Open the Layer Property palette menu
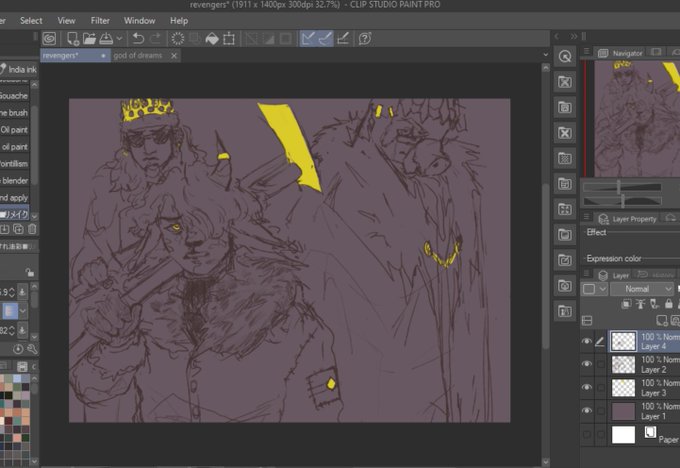The image size is (680, 468). click(586, 217)
